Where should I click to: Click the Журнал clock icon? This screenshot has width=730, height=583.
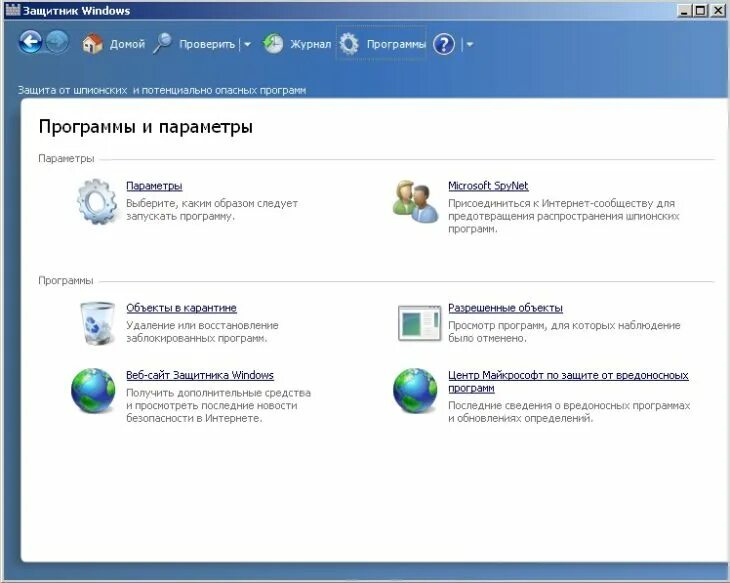tap(273, 44)
